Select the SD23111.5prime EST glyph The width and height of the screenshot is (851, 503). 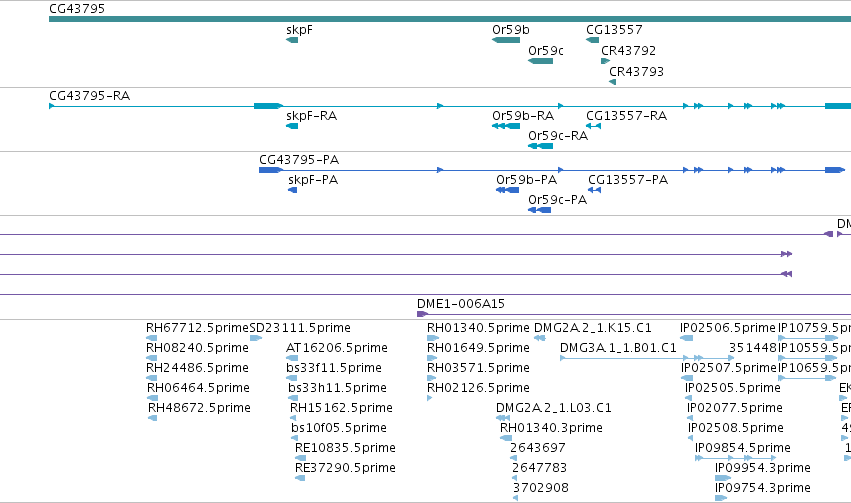pos(256,338)
